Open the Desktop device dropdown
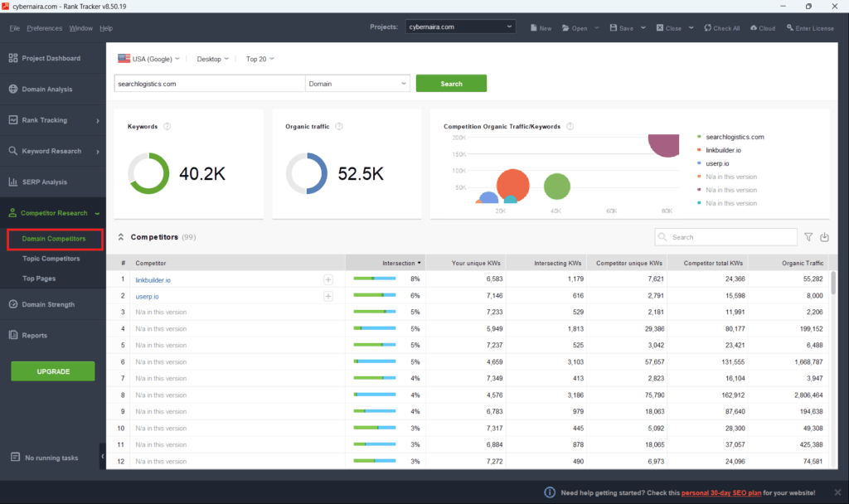849x504 pixels. pyautogui.click(x=213, y=59)
